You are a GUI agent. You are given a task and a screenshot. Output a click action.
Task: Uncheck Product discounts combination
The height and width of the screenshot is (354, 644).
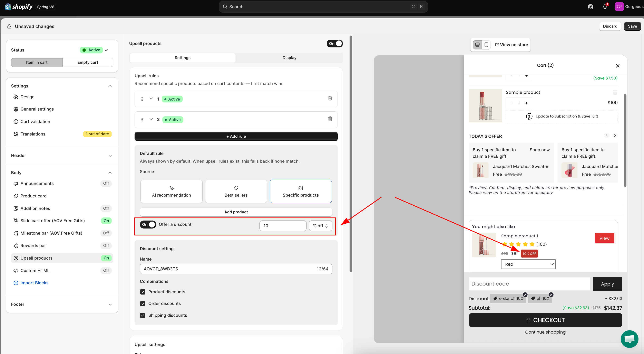pyautogui.click(x=143, y=292)
